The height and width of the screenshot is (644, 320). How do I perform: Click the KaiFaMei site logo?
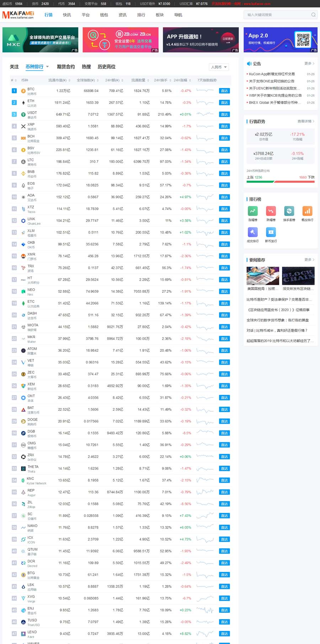(18, 15)
